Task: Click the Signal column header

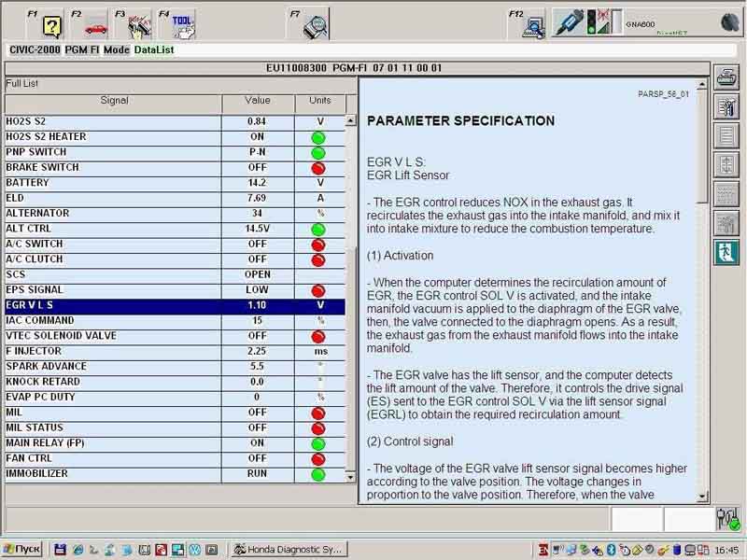Action: [113, 101]
